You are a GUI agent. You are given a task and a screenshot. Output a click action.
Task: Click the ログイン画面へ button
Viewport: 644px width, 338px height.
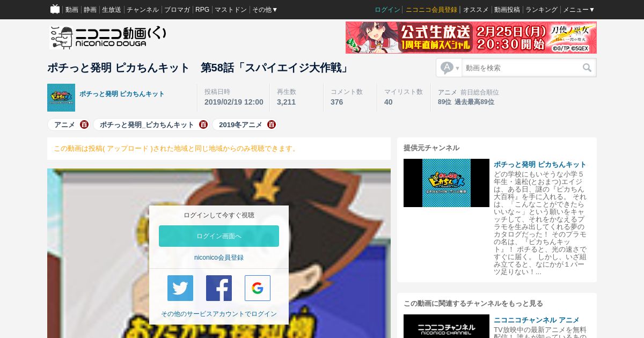[x=219, y=236]
